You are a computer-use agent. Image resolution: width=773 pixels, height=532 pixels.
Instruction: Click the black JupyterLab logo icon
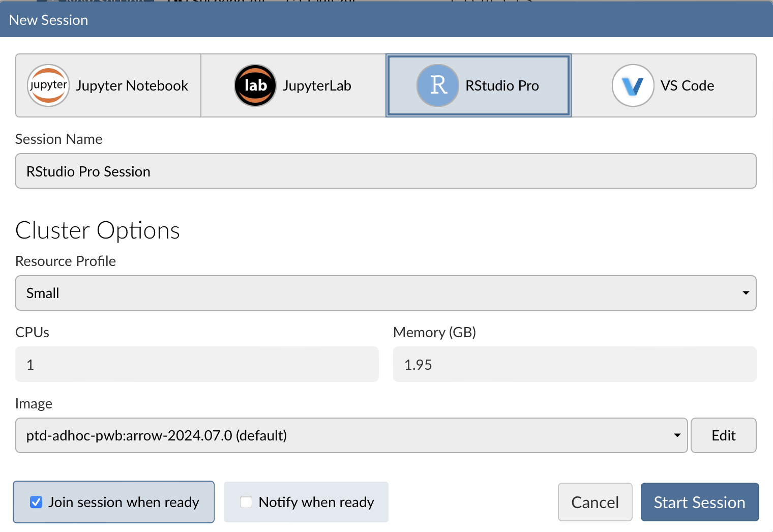click(255, 85)
